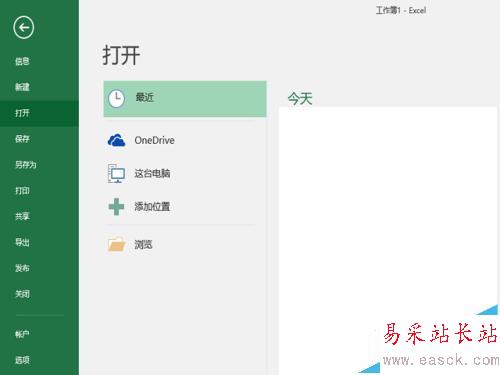Select 打开 in the sidebar
This screenshot has height=375, width=500.
[22, 113]
